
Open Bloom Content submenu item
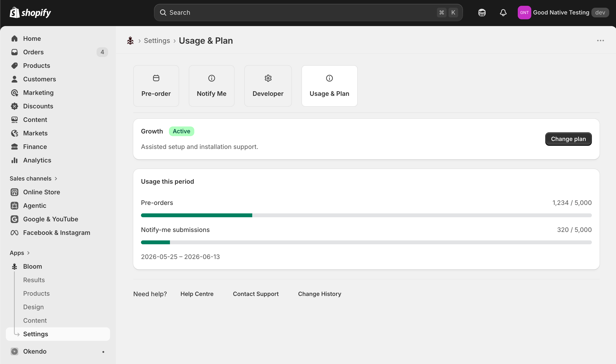(35, 320)
